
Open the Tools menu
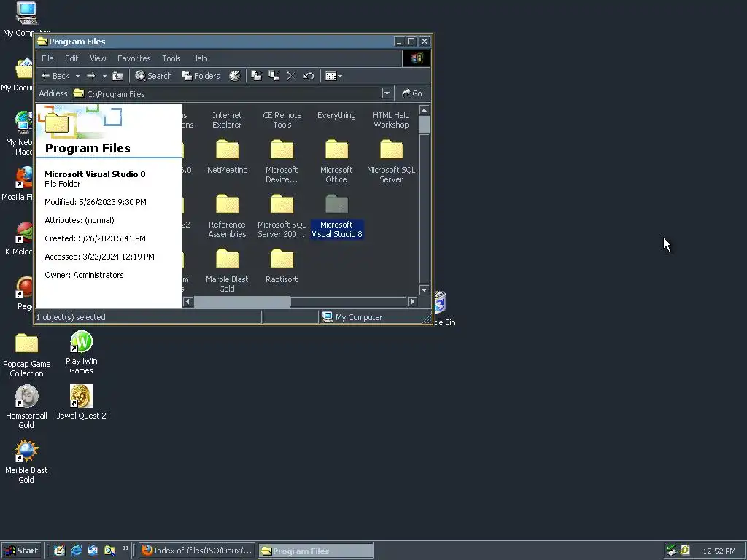click(x=171, y=58)
